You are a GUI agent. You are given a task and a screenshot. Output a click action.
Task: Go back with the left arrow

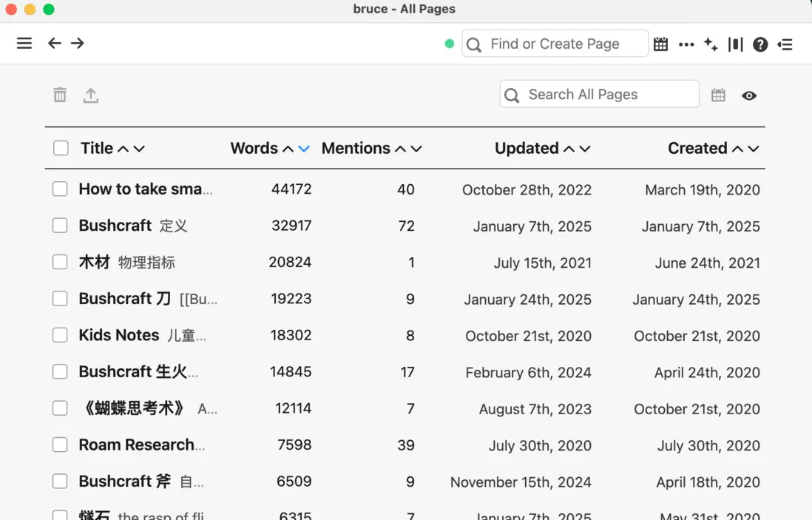coord(54,44)
